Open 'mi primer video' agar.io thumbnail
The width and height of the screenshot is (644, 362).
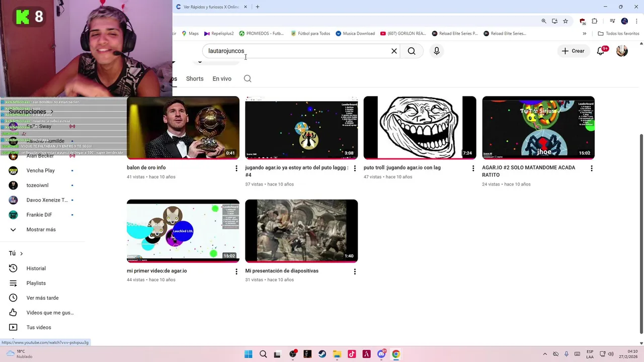click(x=183, y=231)
